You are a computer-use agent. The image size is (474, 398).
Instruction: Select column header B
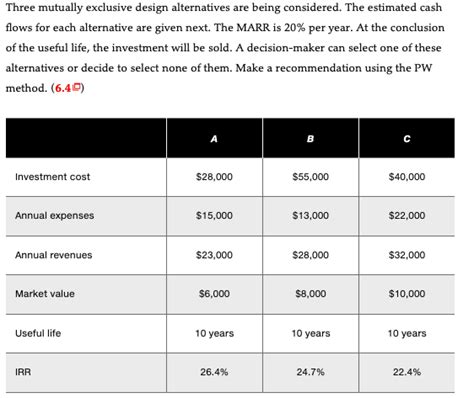310,139
